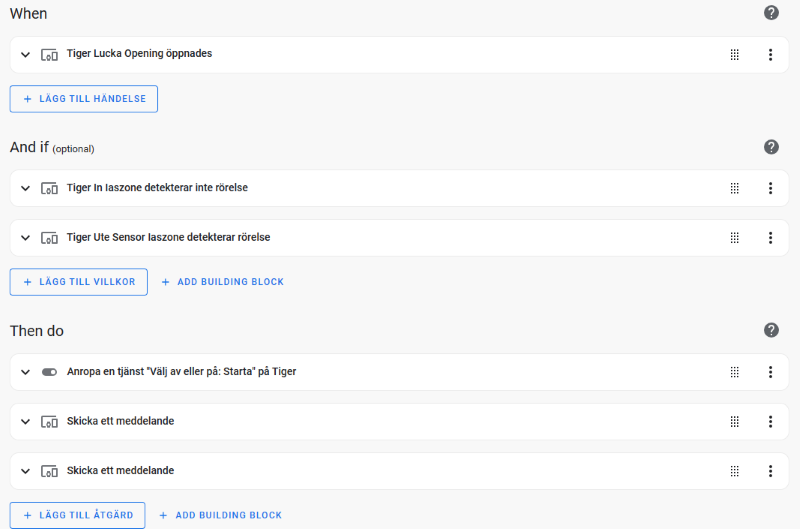The width and height of the screenshot is (800, 529).
Task: Click the toggle icon on Anropa en tjänst row
Action: pos(49,372)
